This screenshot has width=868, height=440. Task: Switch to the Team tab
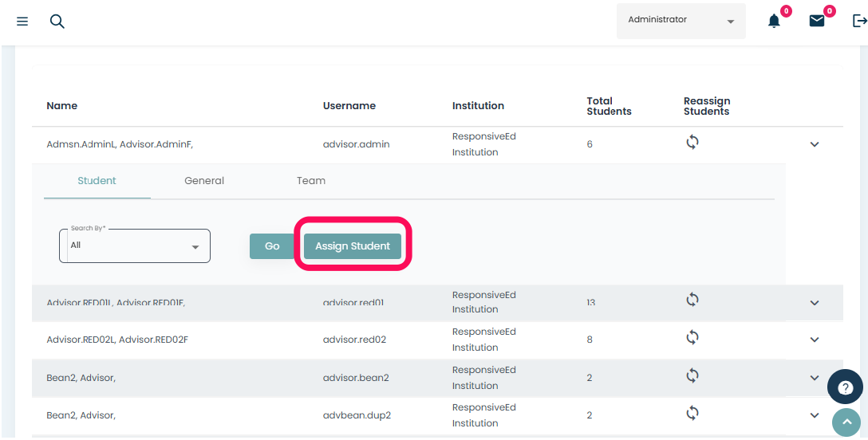point(311,181)
